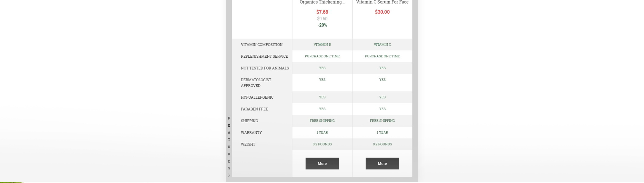The height and width of the screenshot is (183, 644).
Task: Click the -20% discount label
Action: (x=322, y=25)
